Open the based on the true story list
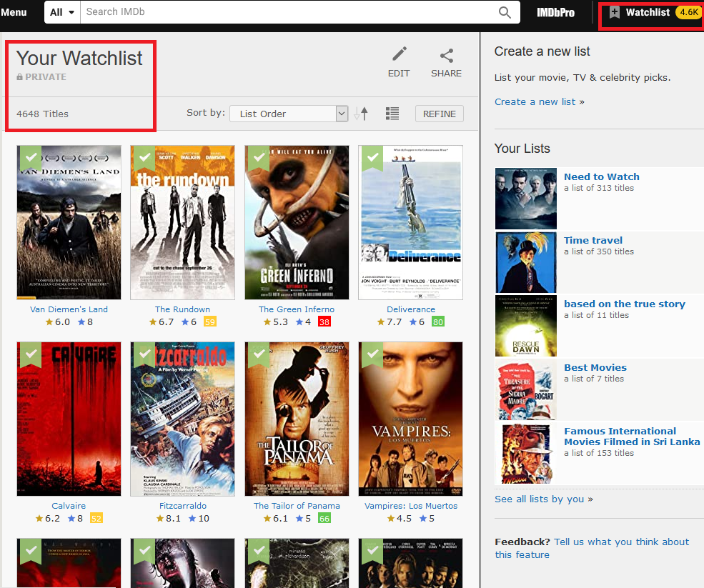 click(x=625, y=304)
